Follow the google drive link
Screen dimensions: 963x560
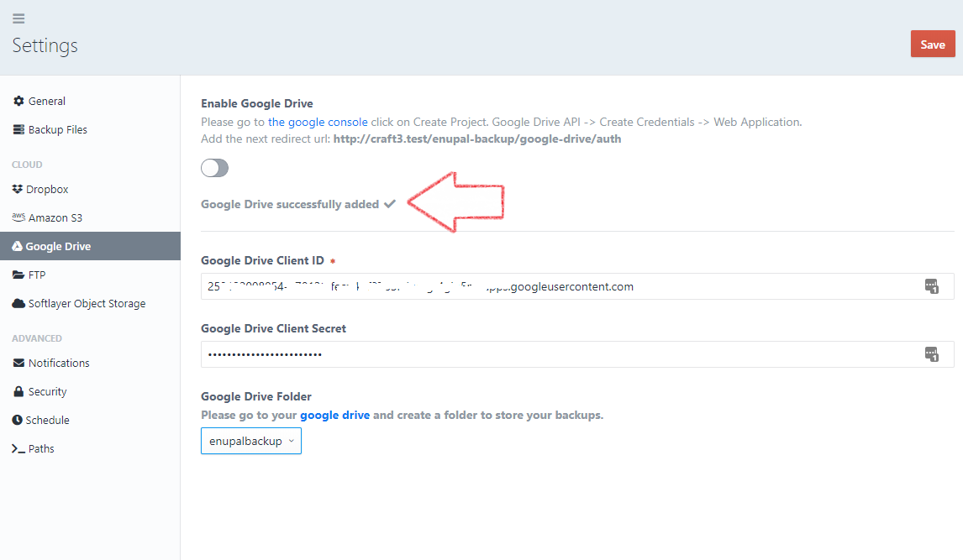pyautogui.click(x=334, y=416)
